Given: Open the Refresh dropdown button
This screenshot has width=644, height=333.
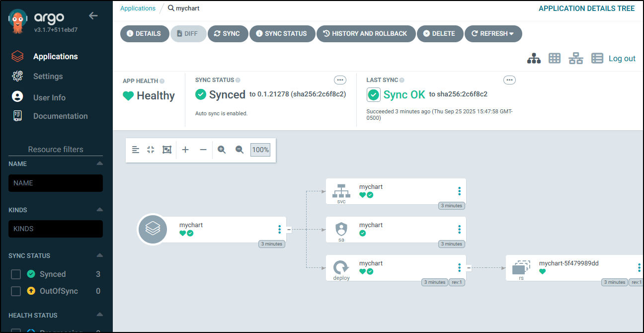Looking at the screenshot, I should tap(493, 34).
